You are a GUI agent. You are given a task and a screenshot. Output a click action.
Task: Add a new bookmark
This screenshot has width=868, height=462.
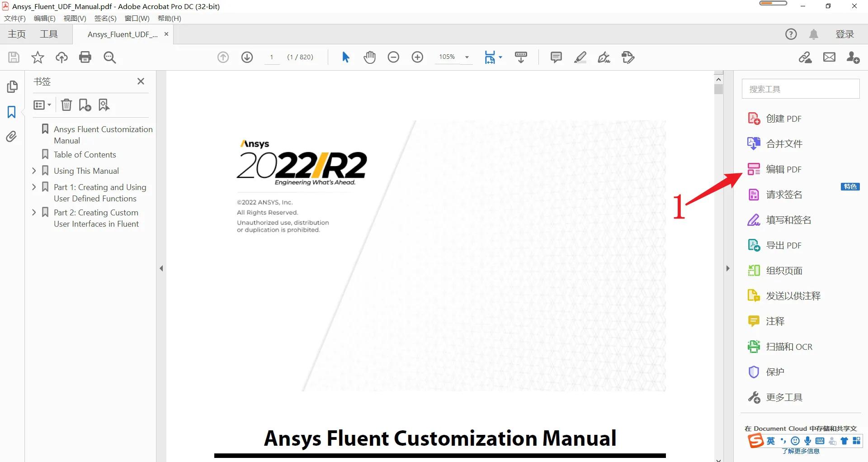point(85,105)
